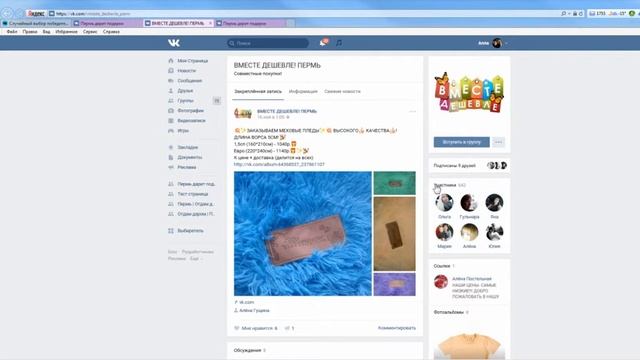Open member Гульнара's avatar
The image size is (640, 360).
469,202
